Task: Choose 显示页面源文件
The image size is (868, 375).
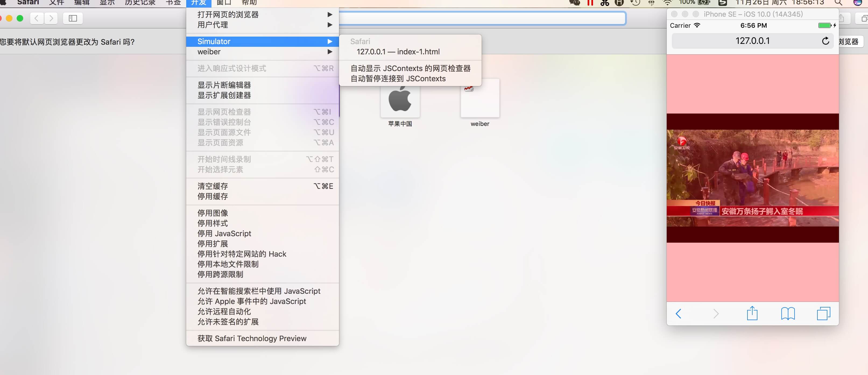Action: point(263,132)
